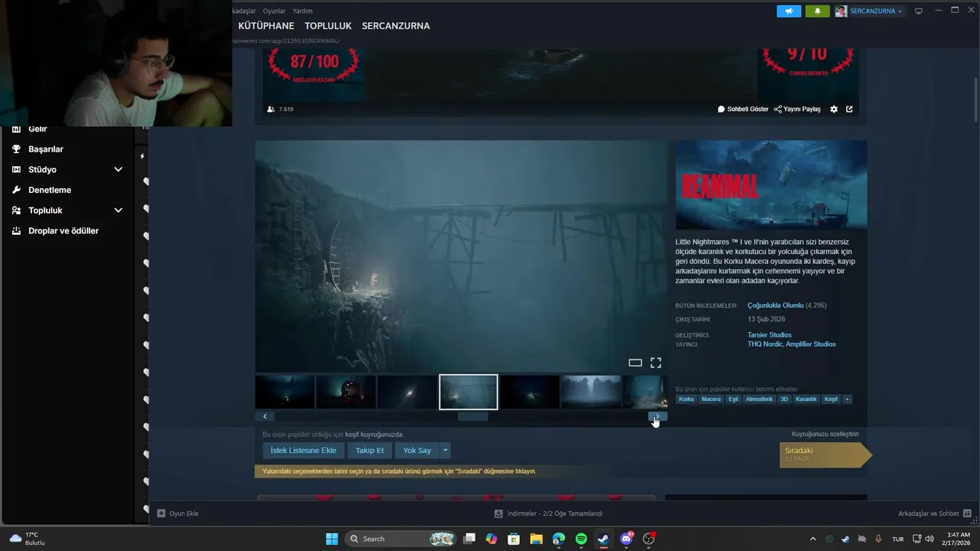980x551 pixels.
Task: Open the screenshot in fullscreen
Action: tap(655, 363)
